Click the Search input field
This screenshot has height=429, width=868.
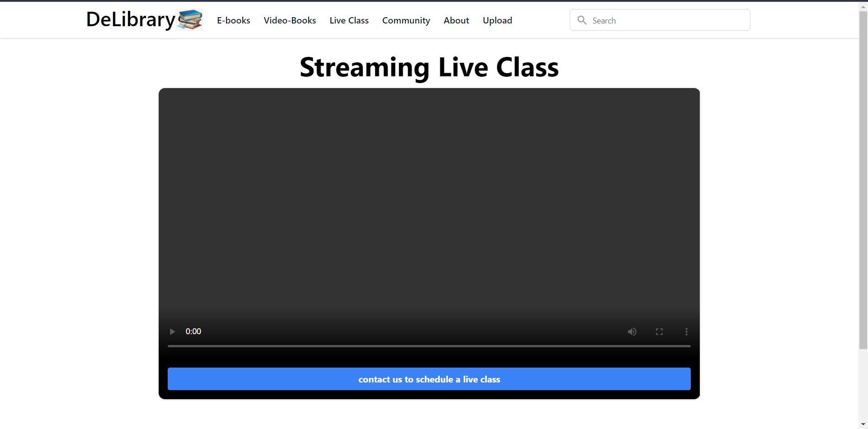pos(660,20)
